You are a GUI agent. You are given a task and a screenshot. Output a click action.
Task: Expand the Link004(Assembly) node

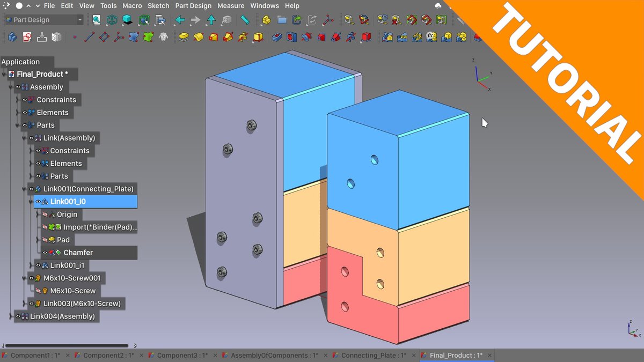[11, 316]
